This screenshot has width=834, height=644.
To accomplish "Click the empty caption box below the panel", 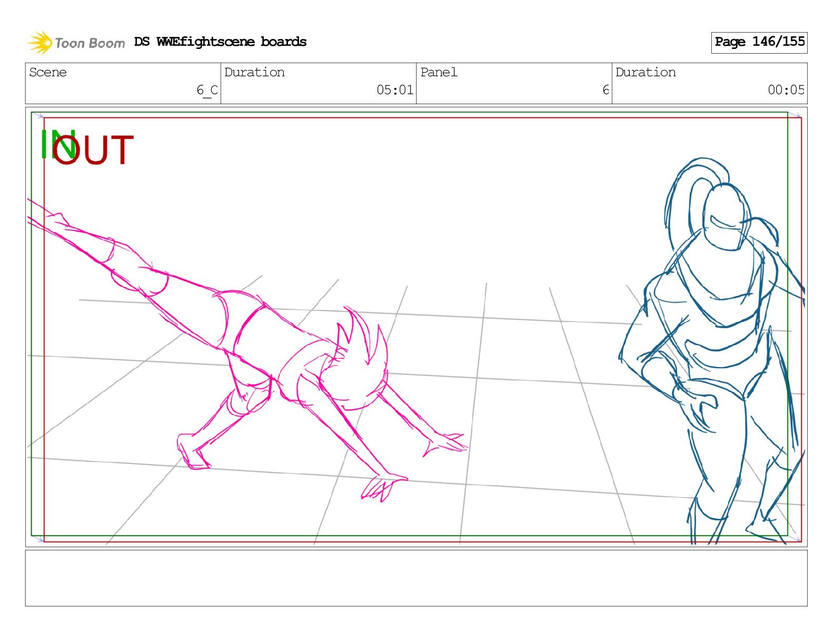I will point(416,578).
